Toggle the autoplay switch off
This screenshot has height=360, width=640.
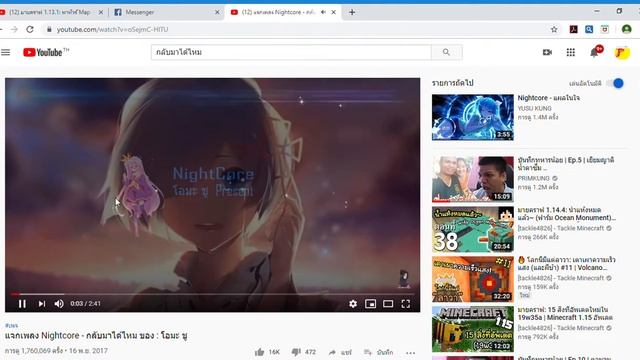click(x=616, y=83)
